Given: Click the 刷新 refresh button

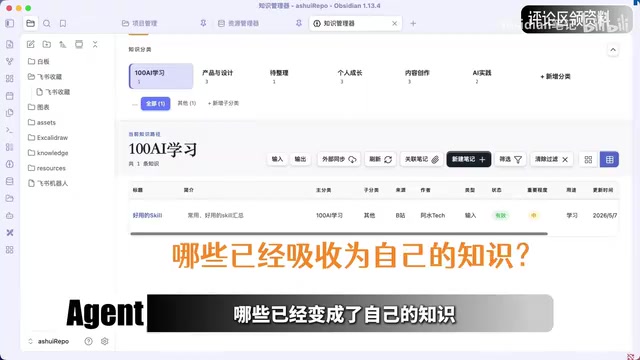Looking at the screenshot, I should point(380,159).
